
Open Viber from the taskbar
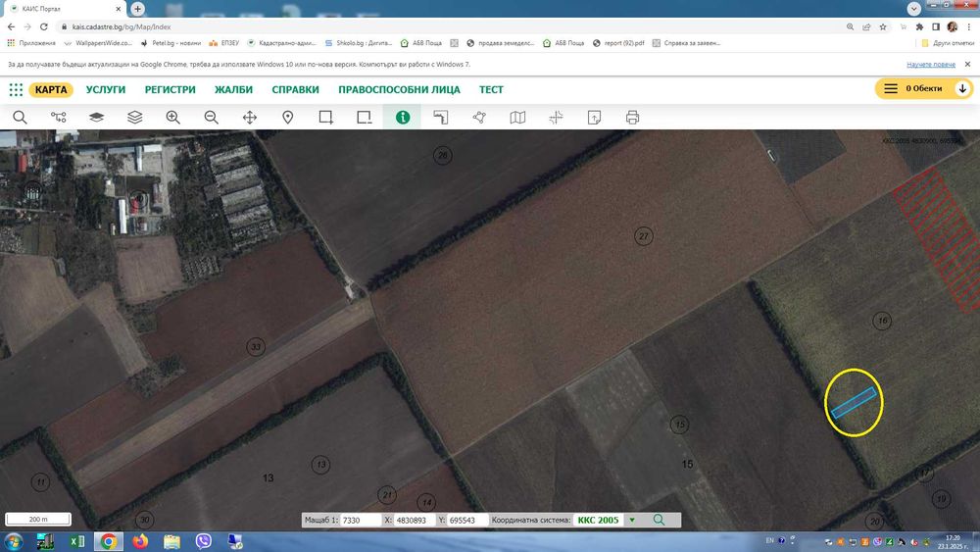click(x=203, y=541)
